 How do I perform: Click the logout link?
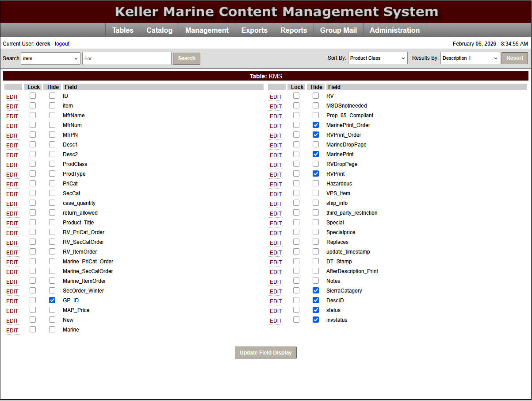click(x=62, y=43)
